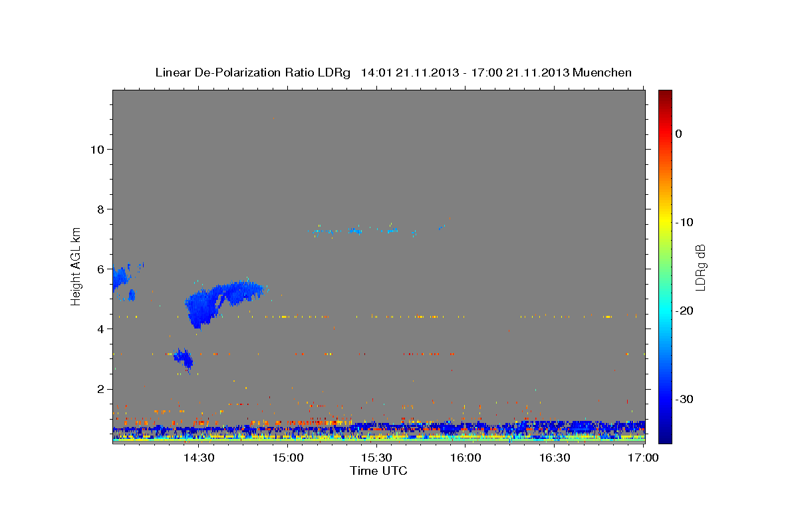Click the 15:00 time tick label
This screenshot has height=532, width=798.
coord(287,458)
